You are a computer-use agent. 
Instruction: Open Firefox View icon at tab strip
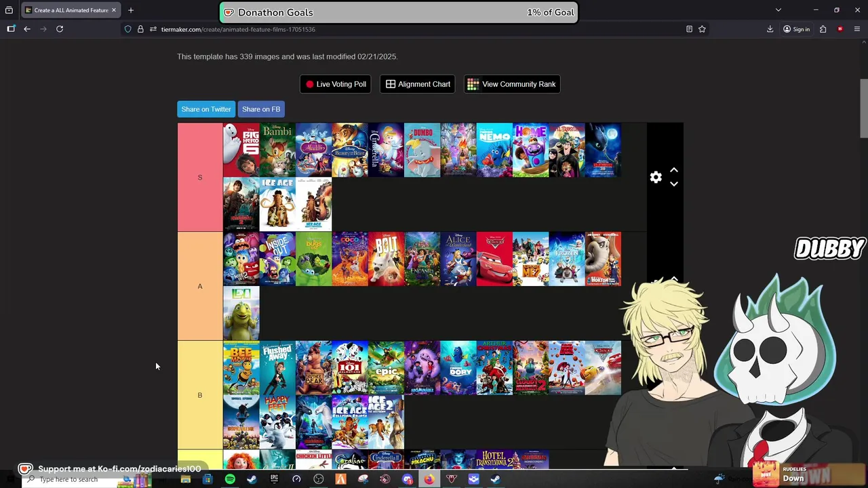pyautogui.click(x=9, y=10)
